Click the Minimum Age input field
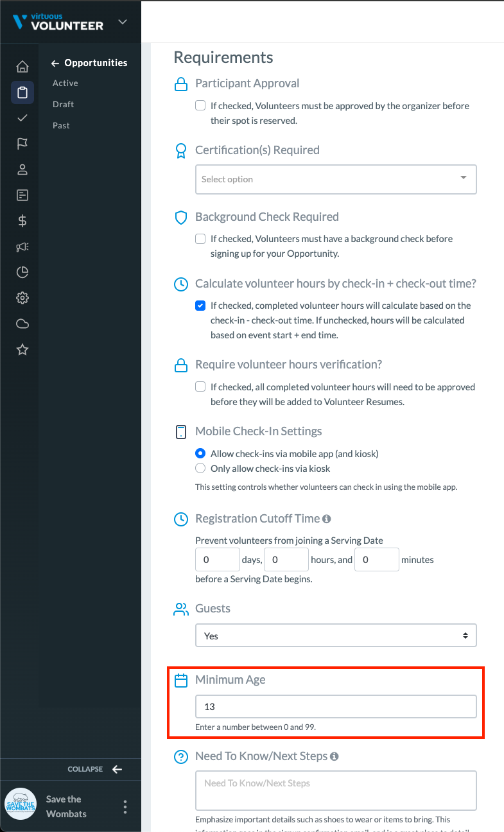Viewport: 504px width, 832px height. (336, 707)
